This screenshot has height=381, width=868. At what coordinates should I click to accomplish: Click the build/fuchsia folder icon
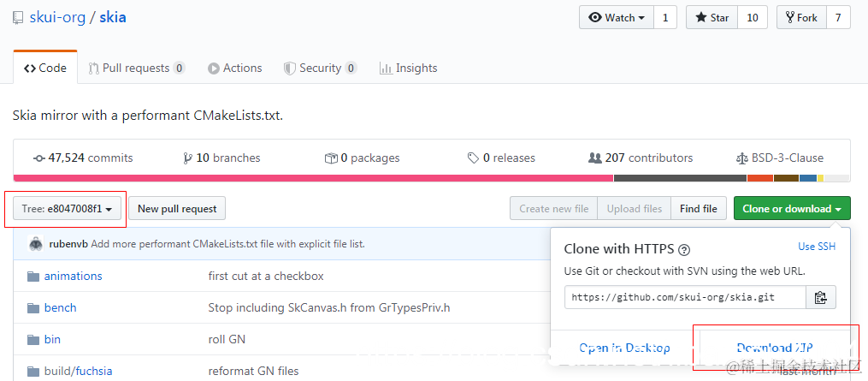click(33, 371)
